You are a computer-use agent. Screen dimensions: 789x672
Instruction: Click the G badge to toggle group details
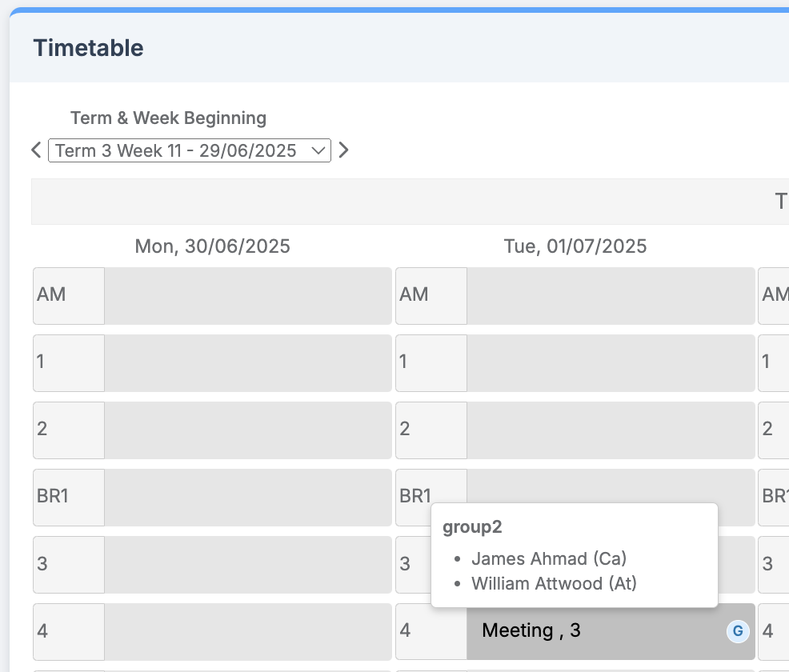click(737, 631)
